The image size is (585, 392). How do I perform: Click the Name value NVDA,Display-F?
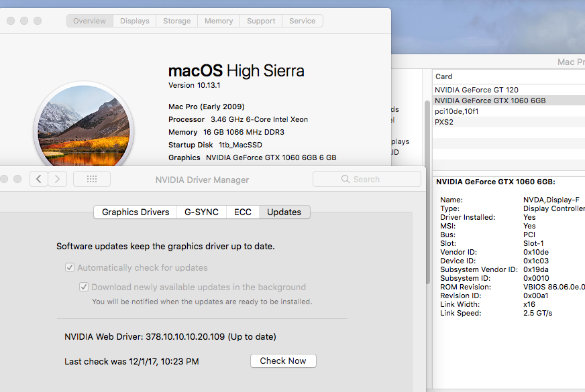(x=551, y=200)
